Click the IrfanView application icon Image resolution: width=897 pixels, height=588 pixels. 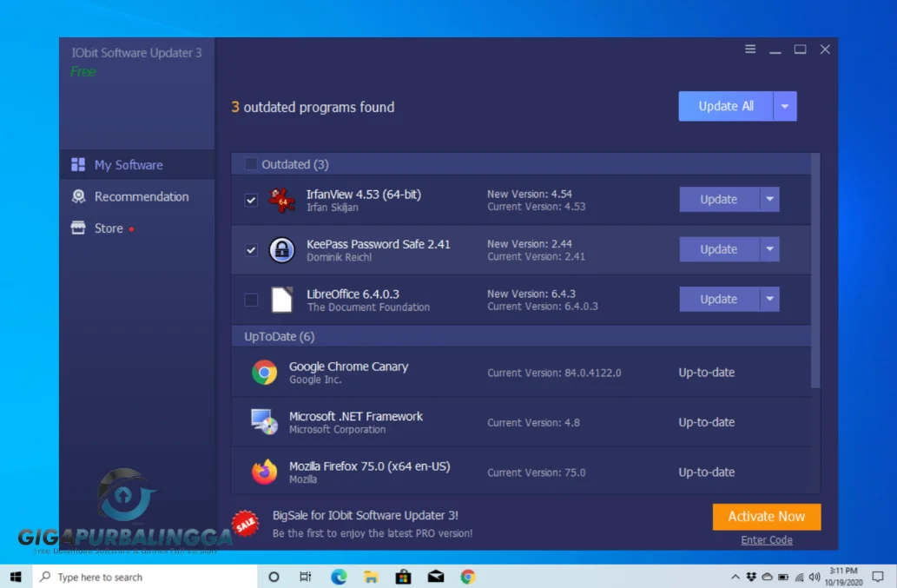click(x=280, y=199)
